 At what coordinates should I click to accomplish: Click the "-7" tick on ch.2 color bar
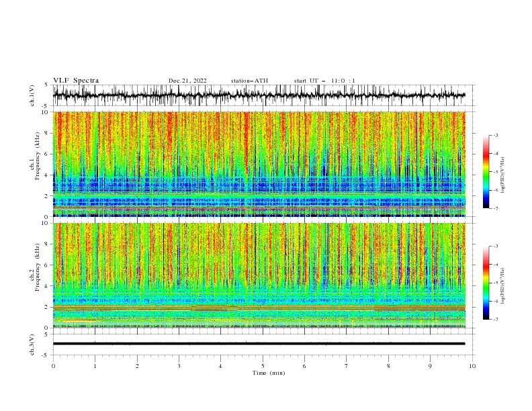pyautogui.click(x=495, y=320)
